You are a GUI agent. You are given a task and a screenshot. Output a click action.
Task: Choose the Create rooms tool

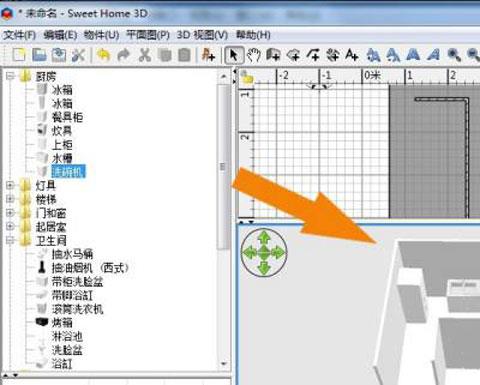(293, 55)
